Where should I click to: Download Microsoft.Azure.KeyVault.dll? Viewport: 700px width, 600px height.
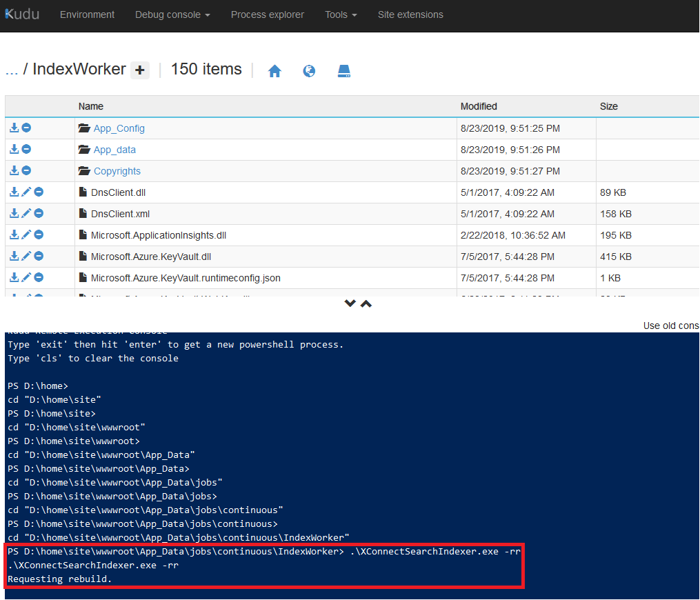click(x=14, y=257)
